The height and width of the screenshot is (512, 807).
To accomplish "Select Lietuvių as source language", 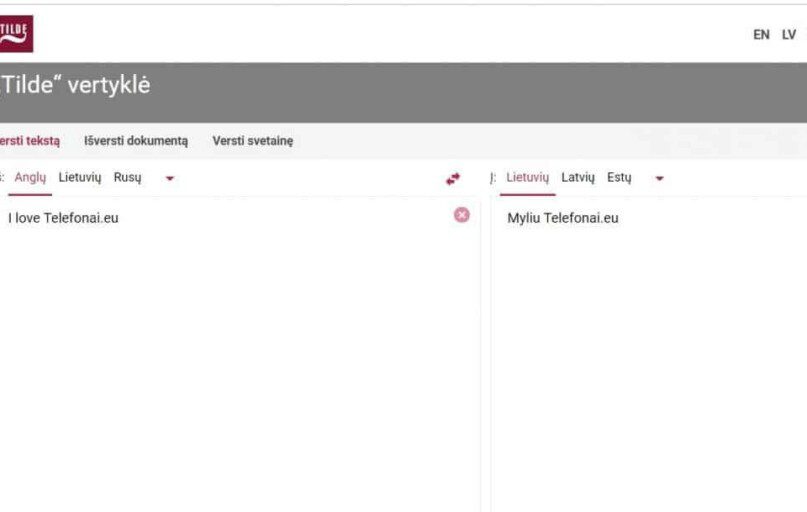I will (x=80, y=178).
